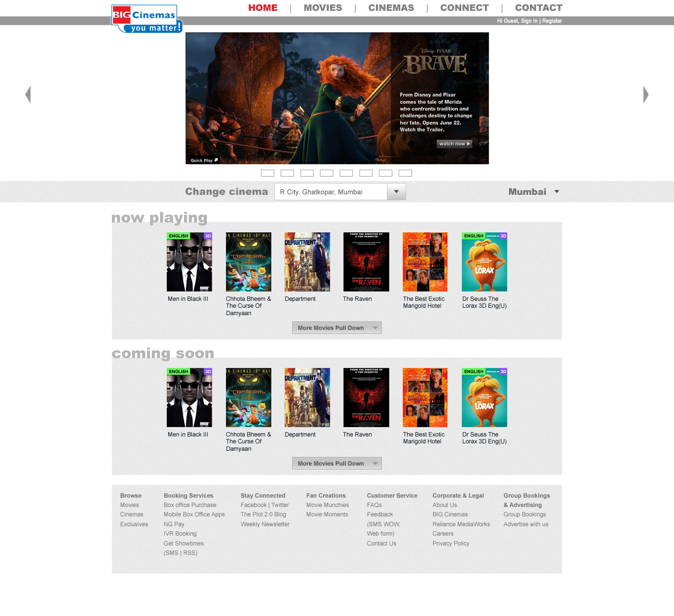The height and width of the screenshot is (616, 674).
Task: Click the BIG Cinemas logo
Action: coord(147,19)
